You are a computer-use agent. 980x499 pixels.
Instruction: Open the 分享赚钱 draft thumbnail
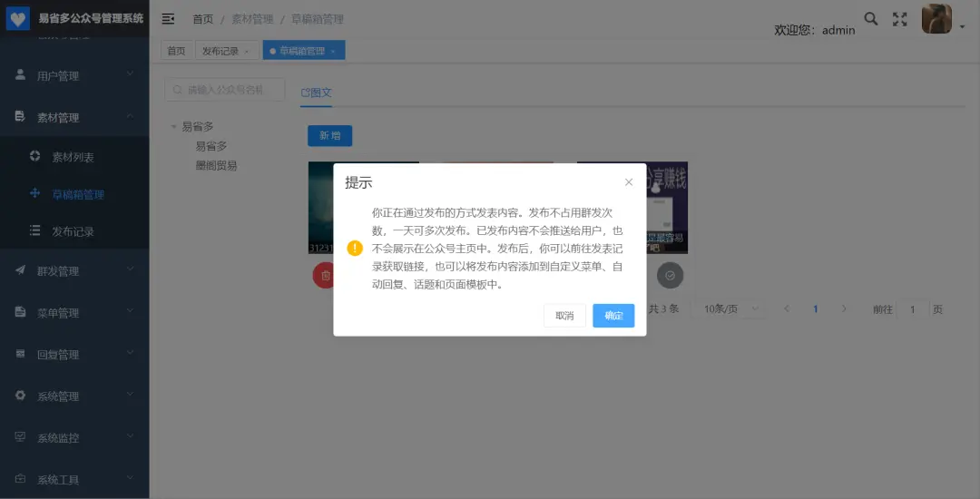667,208
